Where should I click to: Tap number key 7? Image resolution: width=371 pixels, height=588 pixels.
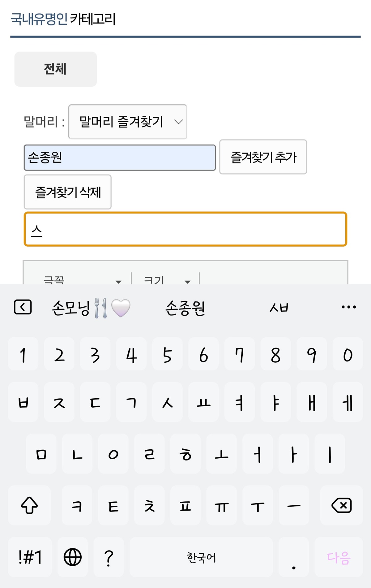coord(240,354)
